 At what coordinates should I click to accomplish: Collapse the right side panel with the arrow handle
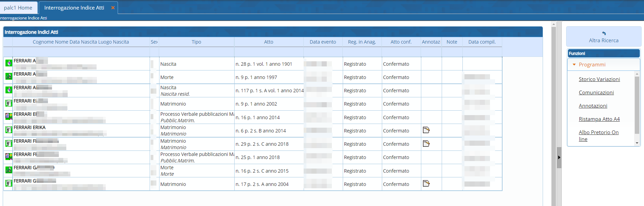coord(559,157)
